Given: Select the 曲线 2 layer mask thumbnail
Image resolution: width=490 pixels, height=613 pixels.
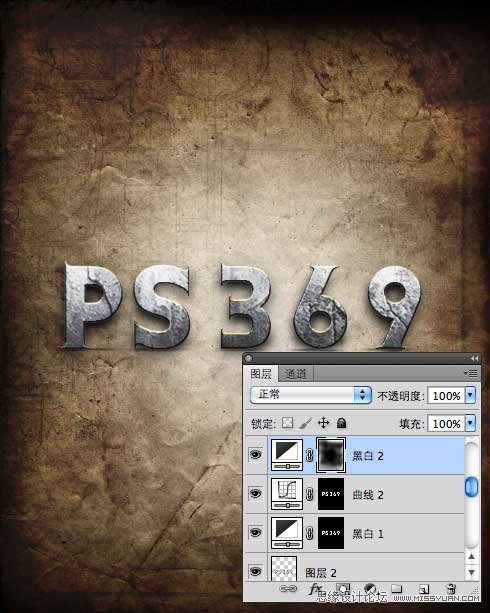Looking at the screenshot, I should click(331, 494).
